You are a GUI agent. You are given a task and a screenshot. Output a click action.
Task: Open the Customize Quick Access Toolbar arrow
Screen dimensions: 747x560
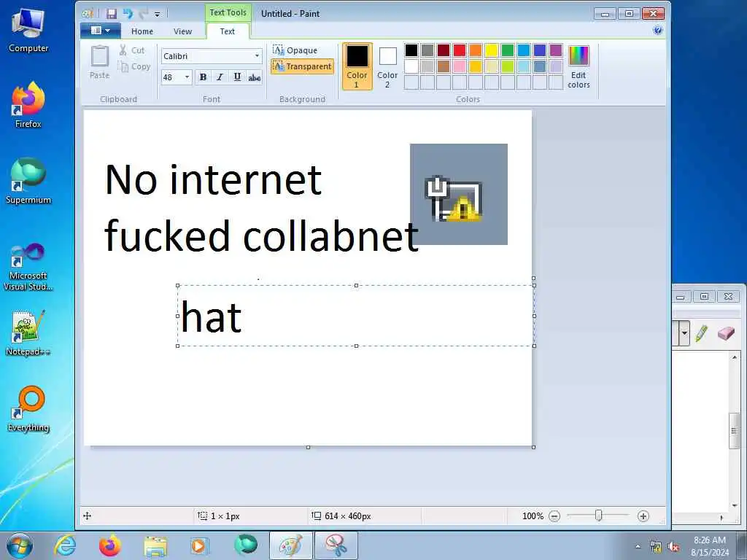point(158,15)
